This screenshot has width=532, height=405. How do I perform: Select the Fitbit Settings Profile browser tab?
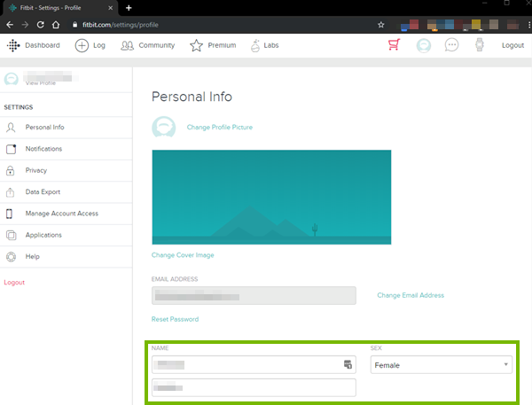(x=60, y=8)
